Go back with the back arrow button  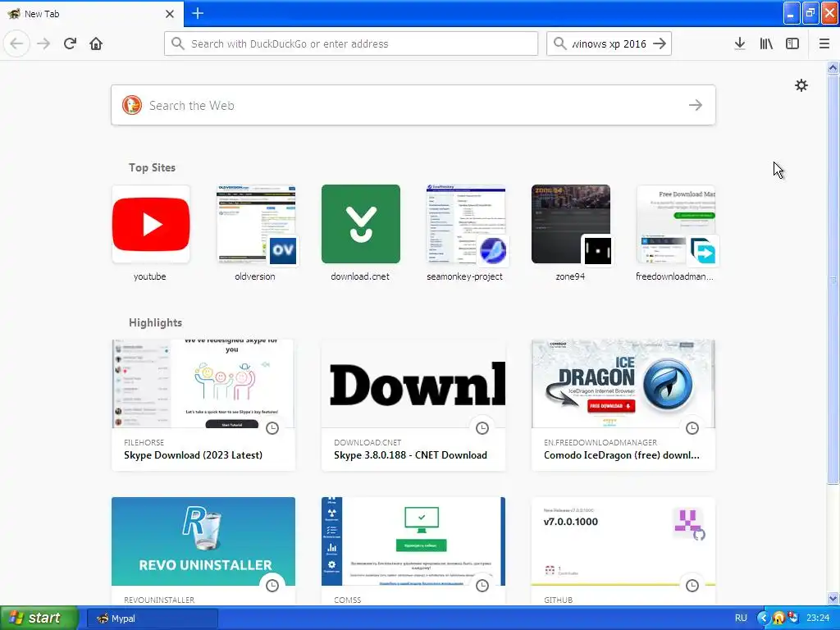[16, 43]
